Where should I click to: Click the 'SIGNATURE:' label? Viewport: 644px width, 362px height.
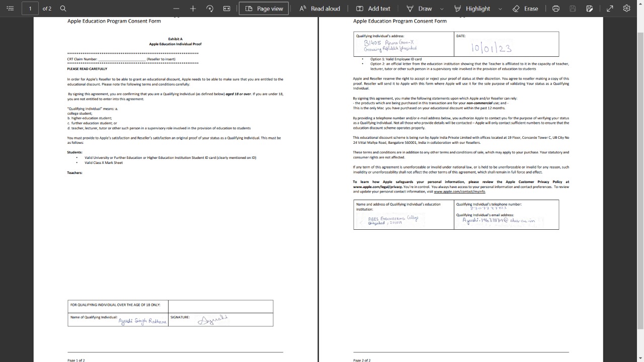pos(180,317)
